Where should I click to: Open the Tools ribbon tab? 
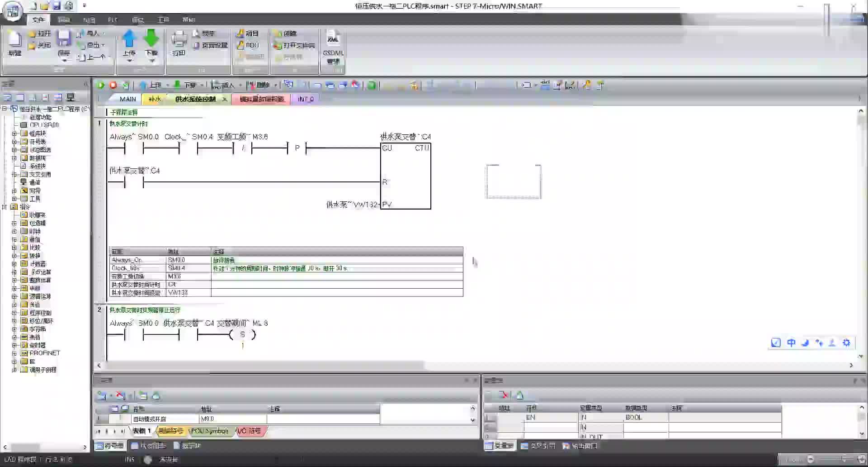click(163, 19)
